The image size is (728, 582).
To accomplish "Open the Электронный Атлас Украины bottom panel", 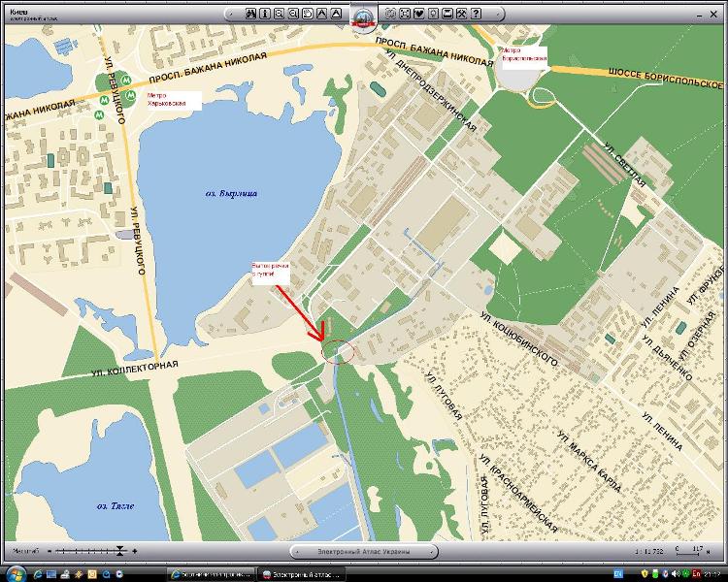I will (363, 551).
